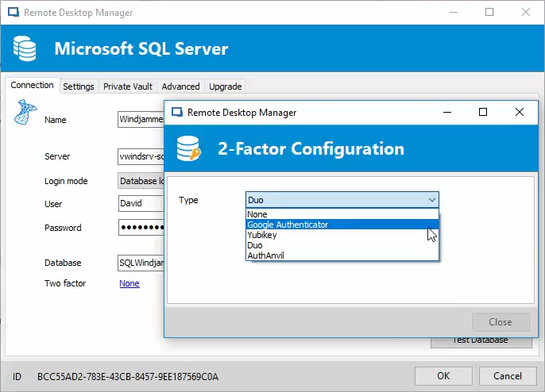Viewport: 545px width, 392px height.
Task: Click the OK button
Action: [x=443, y=376]
